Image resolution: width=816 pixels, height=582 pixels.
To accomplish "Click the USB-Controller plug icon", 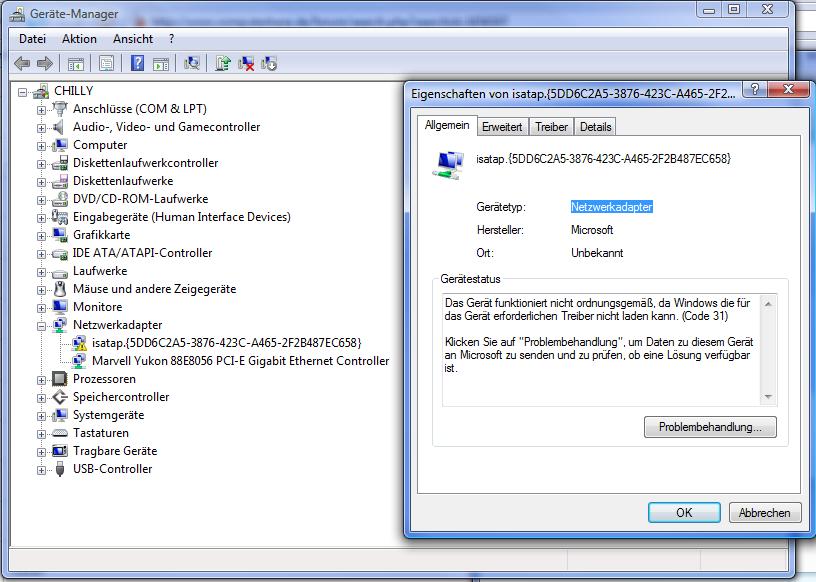I will pyautogui.click(x=60, y=469).
